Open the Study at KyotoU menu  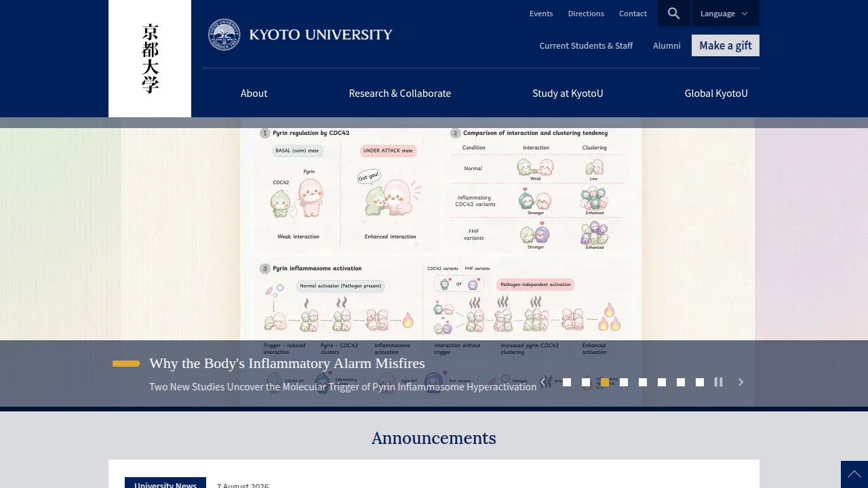click(568, 94)
